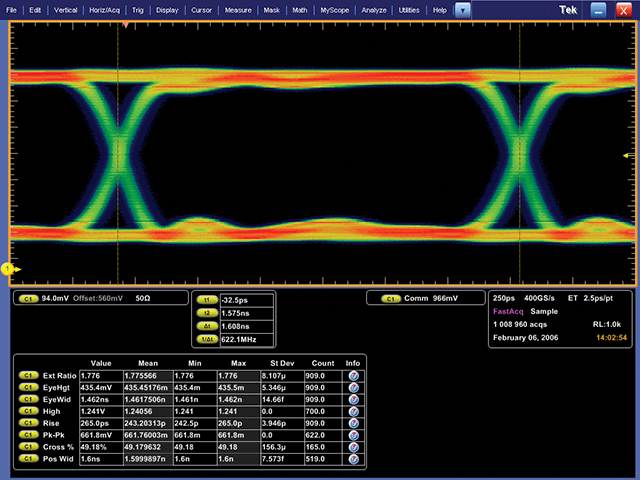Click the FastAcq label in the acquisition readout
This screenshot has height=480, width=640.
tap(508, 311)
